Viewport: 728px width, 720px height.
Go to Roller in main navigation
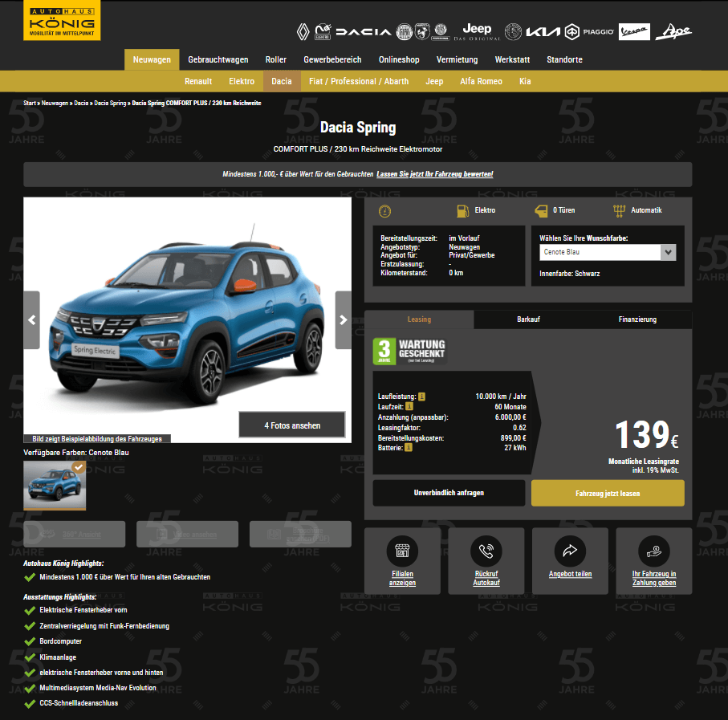click(276, 59)
